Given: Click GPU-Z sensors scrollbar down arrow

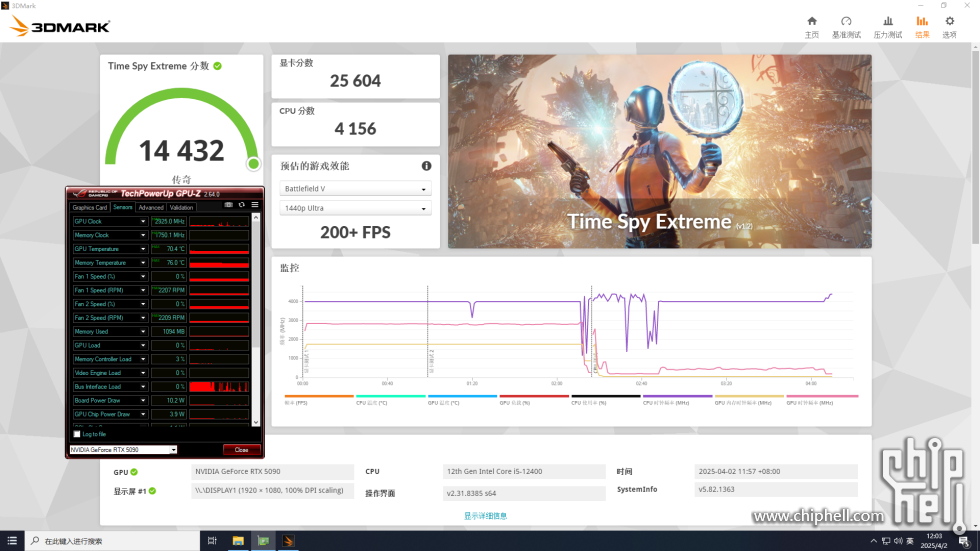Looking at the screenshot, I should [x=256, y=422].
